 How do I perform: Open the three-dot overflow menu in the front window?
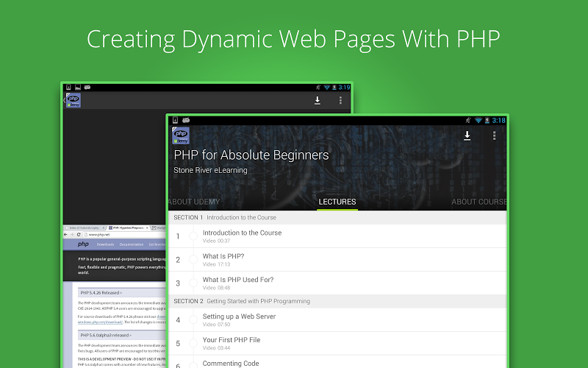click(494, 135)
